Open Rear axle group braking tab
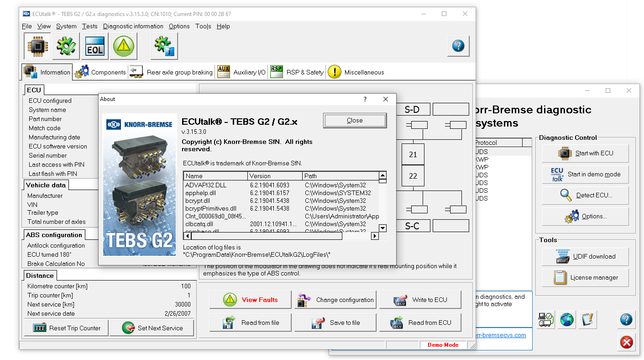Image resolution: width=644 pixels, height=360 pixels. [x=171, y=72]
